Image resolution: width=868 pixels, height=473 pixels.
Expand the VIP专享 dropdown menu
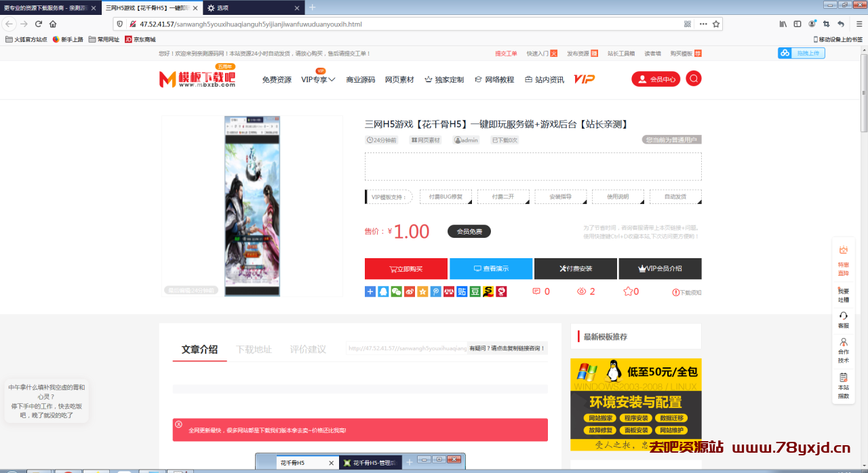[318, 79]
